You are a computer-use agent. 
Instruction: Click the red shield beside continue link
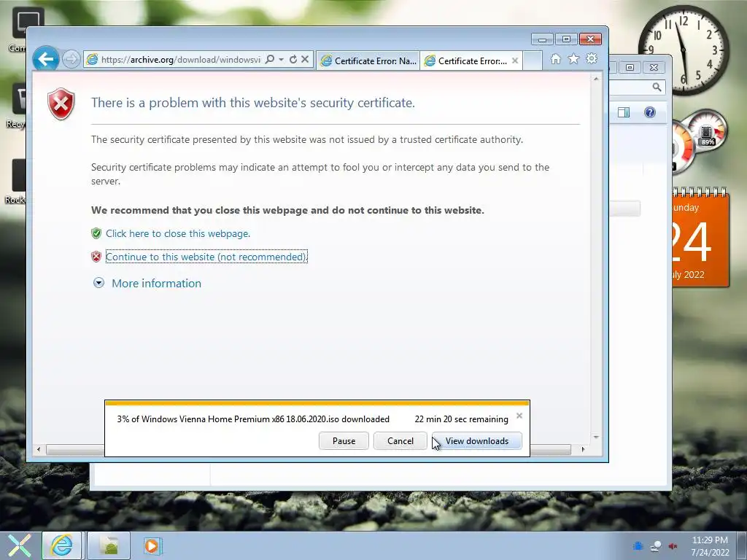point(96,257)
